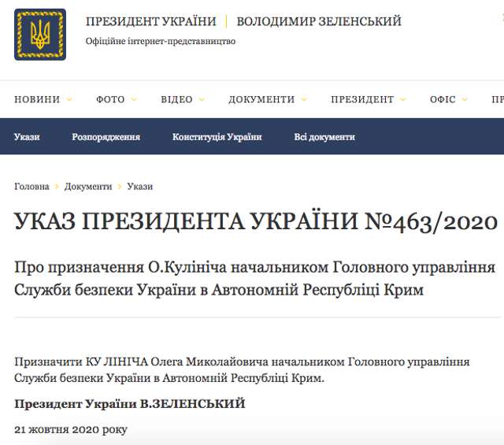Click the Офіційне інтернет-представництво tagline
Screen dimensions: 504x445
pos(161,42)
